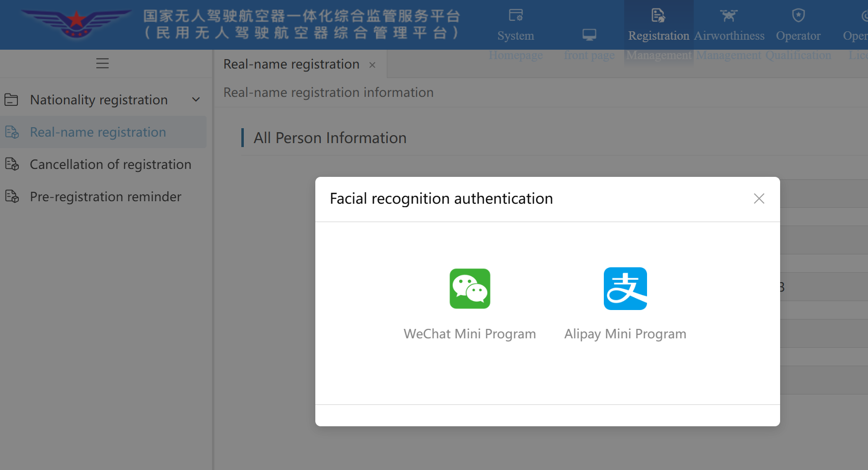Click the Nationality registration folder icon

pos(11,100)
